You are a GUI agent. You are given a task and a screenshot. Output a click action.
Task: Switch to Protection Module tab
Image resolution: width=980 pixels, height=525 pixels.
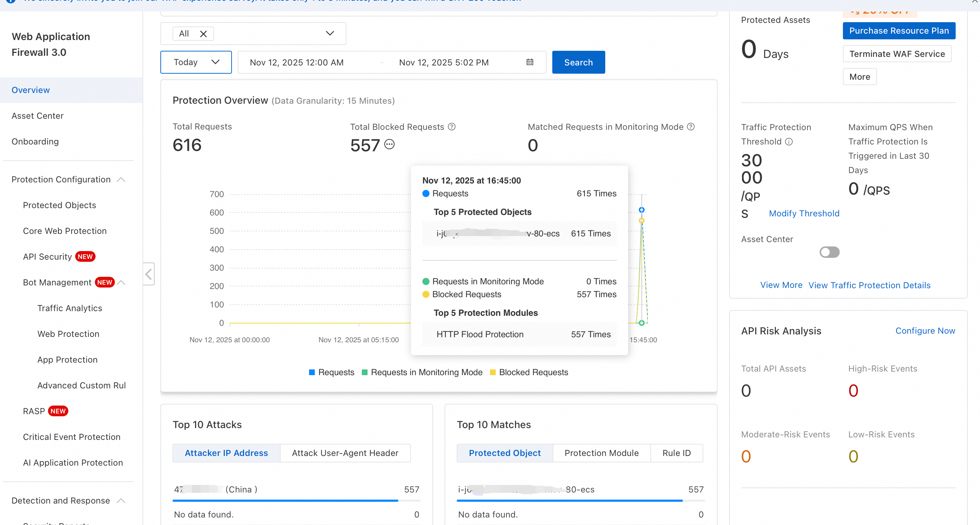tap(601, 453)
